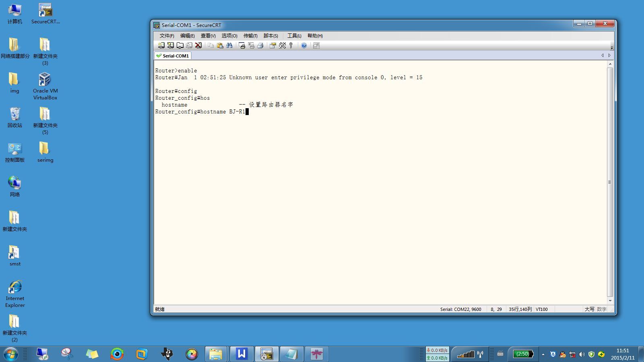Click the 大写 caps indicator
This screenshot has height=362, width=644.
[589, 309]
